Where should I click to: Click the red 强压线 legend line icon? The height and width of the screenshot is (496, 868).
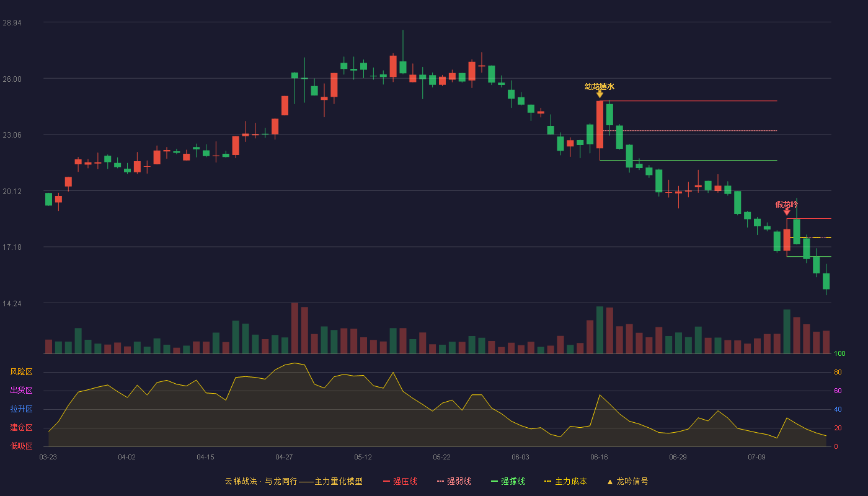coord(387,481)
